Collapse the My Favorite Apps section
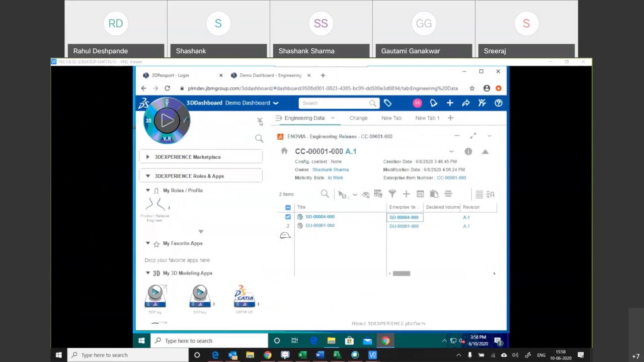The image size is (644, 362). tap(148, 243)
